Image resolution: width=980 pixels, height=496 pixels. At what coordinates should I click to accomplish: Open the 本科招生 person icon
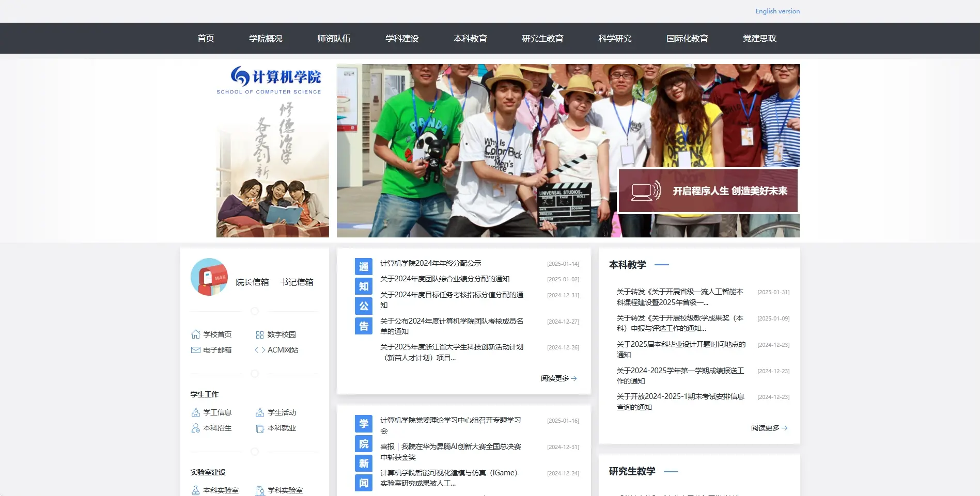tap(195, 428)
